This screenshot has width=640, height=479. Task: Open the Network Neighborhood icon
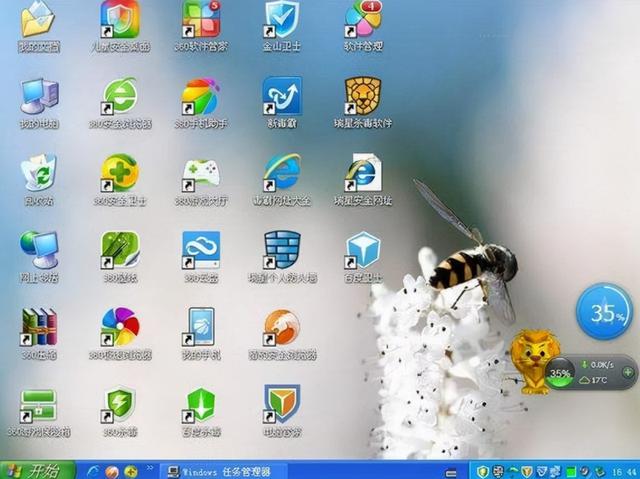click(x=39, y=250)
